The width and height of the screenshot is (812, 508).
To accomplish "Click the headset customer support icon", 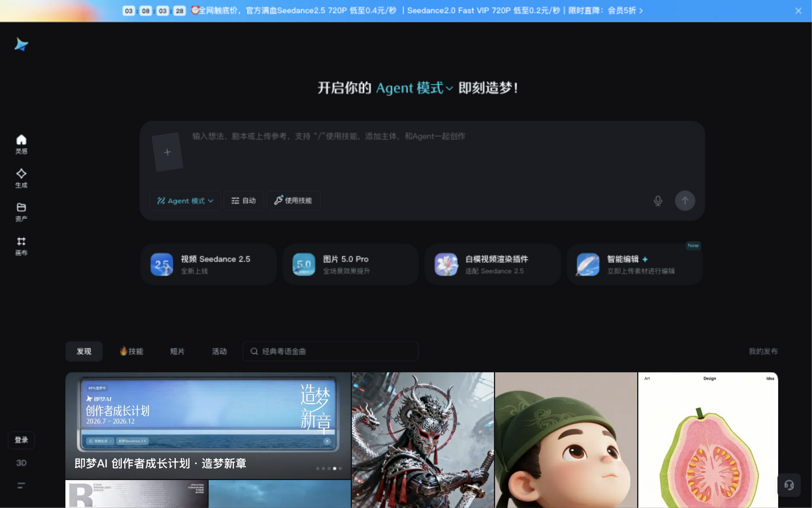I will [x=789, y=485].
